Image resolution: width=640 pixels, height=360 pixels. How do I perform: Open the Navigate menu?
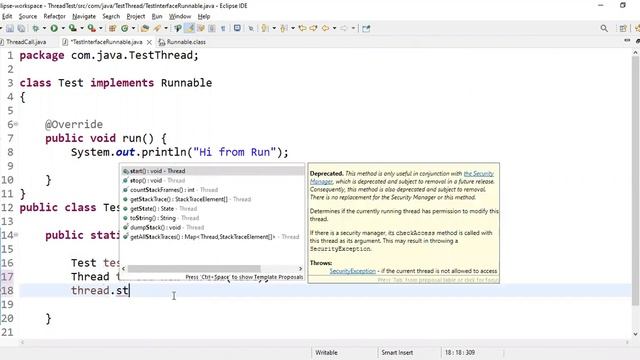pyautogui.click(x=84, y=16)
